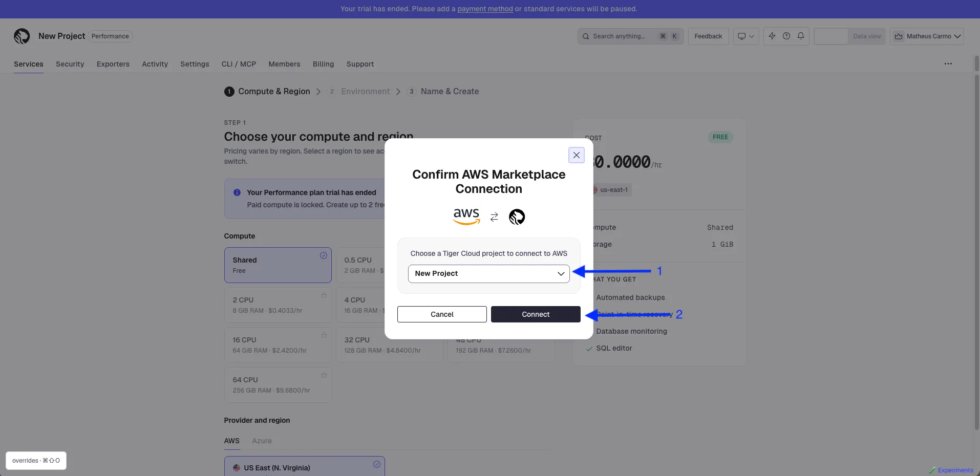
Task: Switch to the Activity tab
Action: point(155,64)
